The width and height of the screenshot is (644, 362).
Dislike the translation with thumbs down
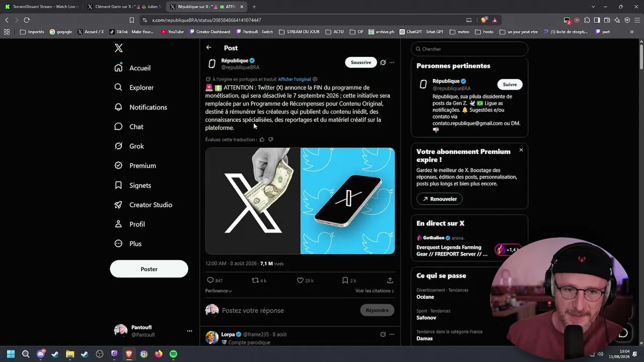tap(271, 139)
